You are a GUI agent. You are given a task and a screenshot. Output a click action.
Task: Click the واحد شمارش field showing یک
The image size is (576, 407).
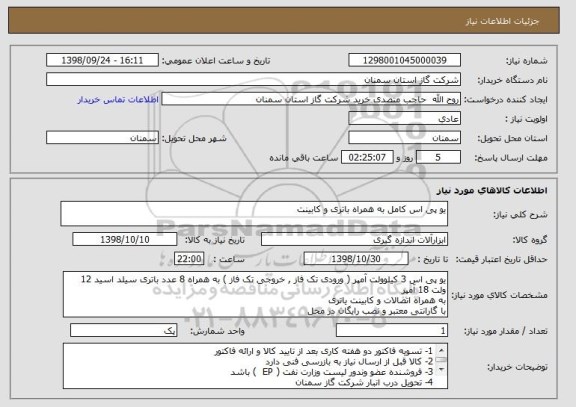123,331
